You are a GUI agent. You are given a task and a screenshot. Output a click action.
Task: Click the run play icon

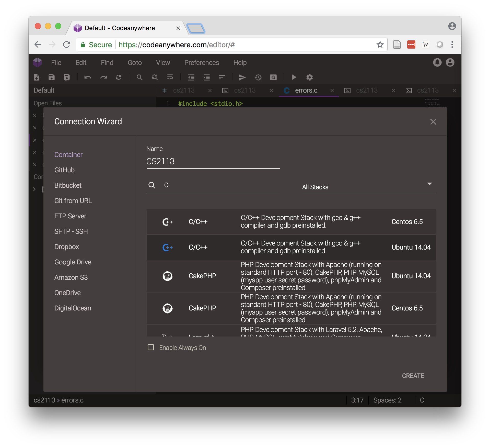pyautogui.click(x=294, y=77)
